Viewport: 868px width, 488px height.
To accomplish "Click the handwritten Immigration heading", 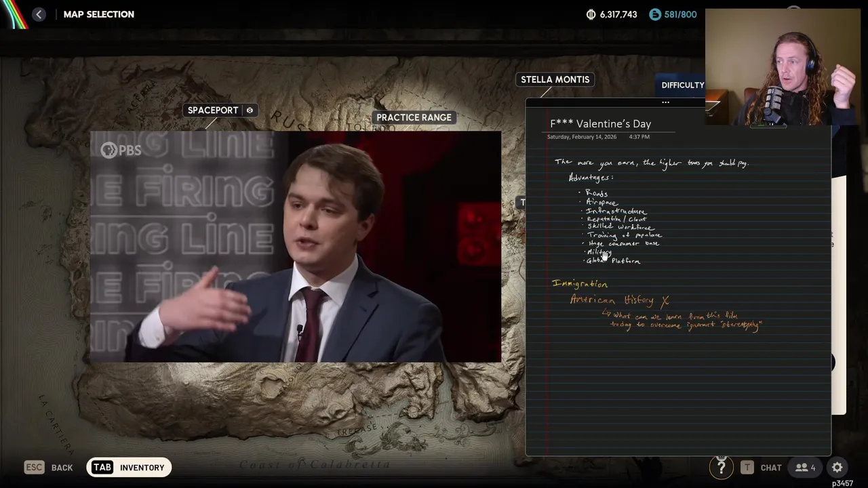I will [x=580, y=284].
